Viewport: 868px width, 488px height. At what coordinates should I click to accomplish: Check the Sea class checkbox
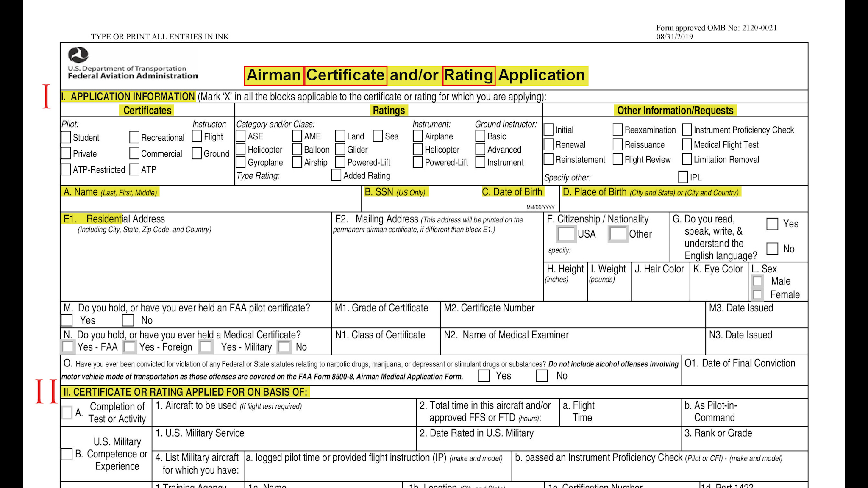(378, 136)
